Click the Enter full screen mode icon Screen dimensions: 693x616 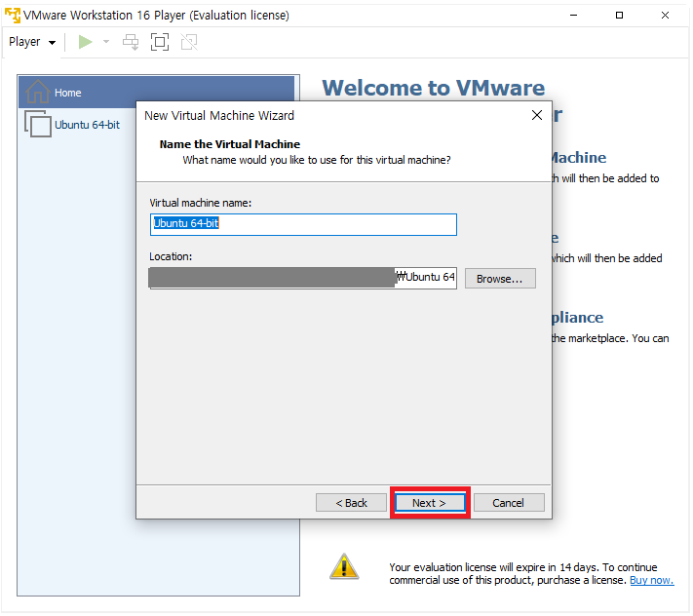(x=160, y=42)
